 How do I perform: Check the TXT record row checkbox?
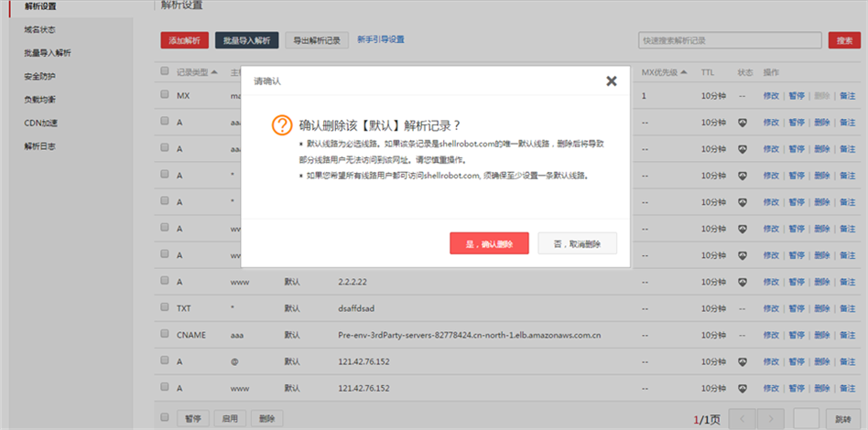tap(165, 308)
